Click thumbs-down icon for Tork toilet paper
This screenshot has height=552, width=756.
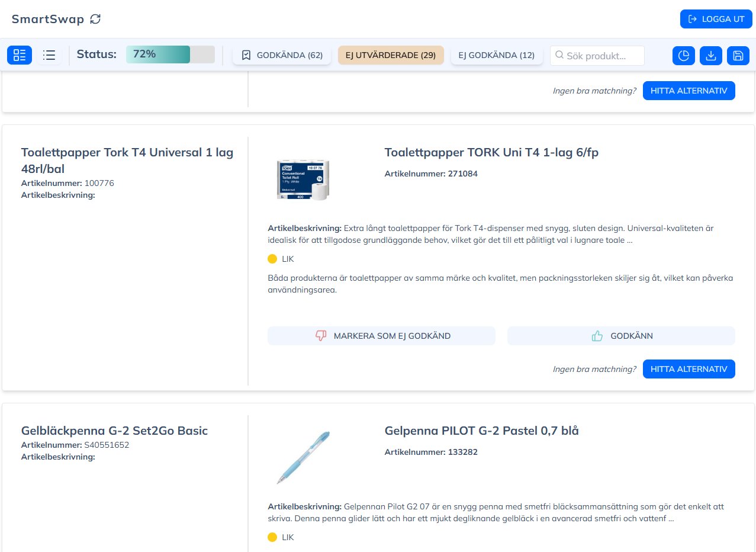click(321, 336)
